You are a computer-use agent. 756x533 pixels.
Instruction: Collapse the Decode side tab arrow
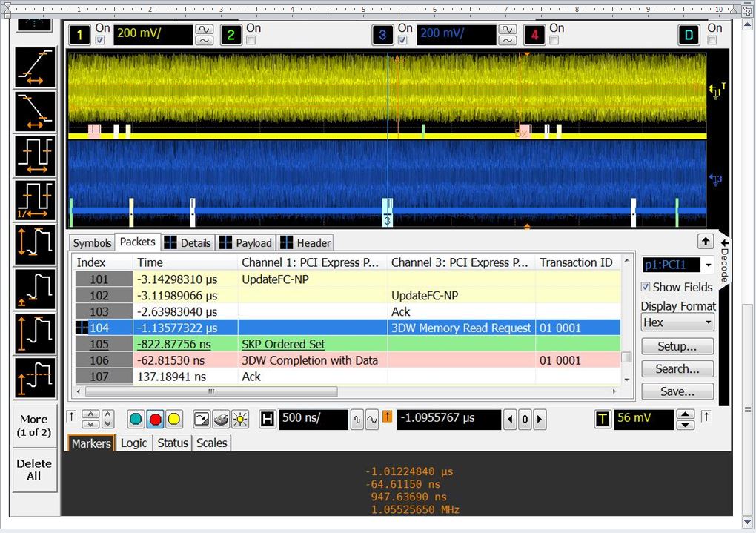724,242
